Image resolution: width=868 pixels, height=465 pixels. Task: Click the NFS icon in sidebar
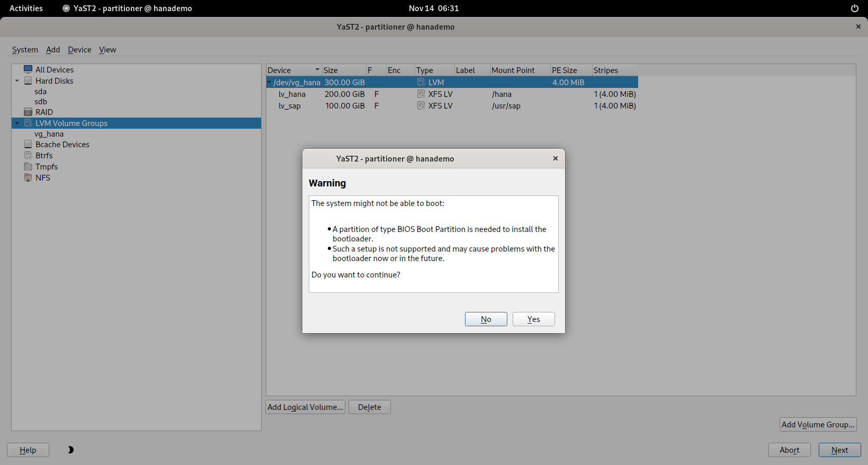pyautogui.click(x=28, y=177)
